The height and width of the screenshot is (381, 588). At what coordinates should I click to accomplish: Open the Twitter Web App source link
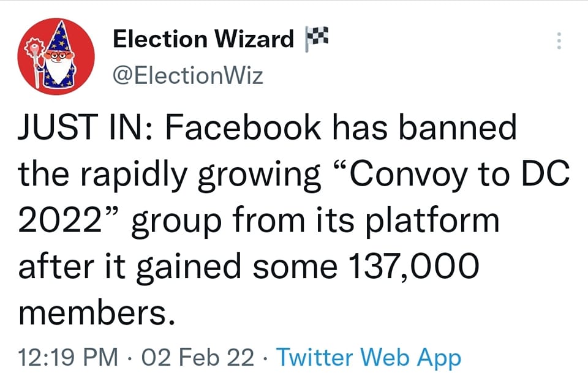368,357
